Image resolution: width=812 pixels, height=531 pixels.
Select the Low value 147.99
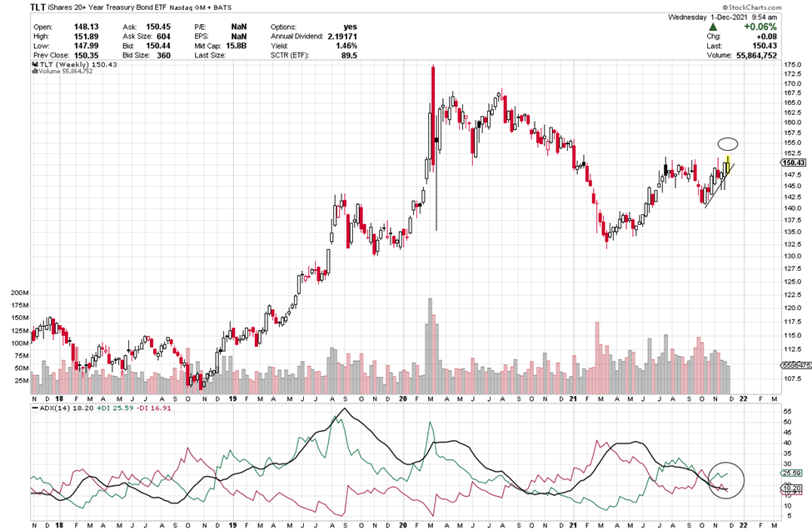click(86, 46)
